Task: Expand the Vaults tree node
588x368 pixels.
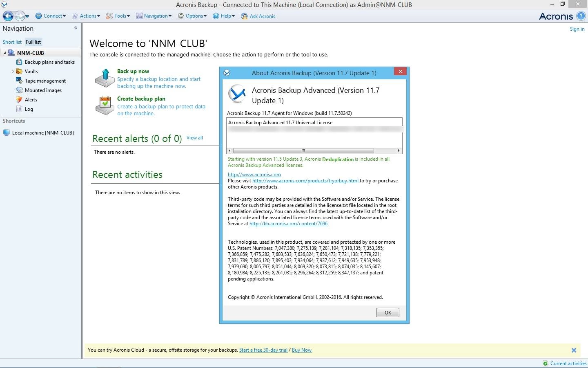Action: pyautogui.click(x=13, y=72)
